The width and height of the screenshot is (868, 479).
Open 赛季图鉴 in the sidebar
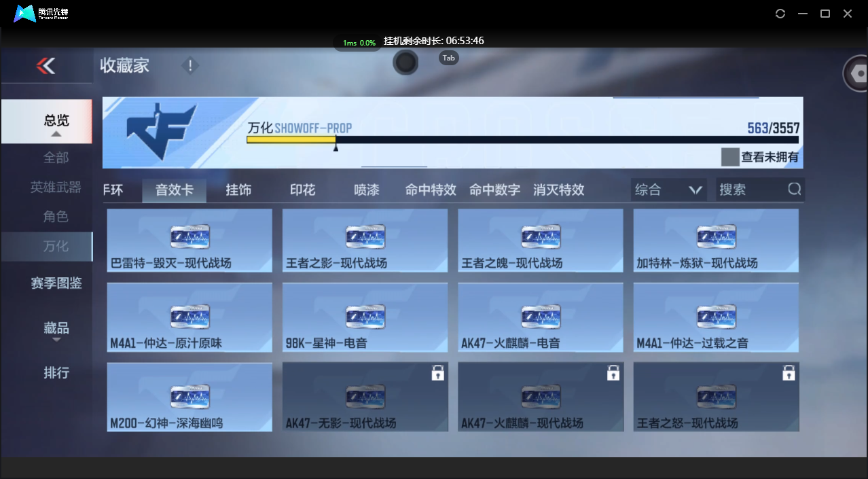[x=56, y=283]
